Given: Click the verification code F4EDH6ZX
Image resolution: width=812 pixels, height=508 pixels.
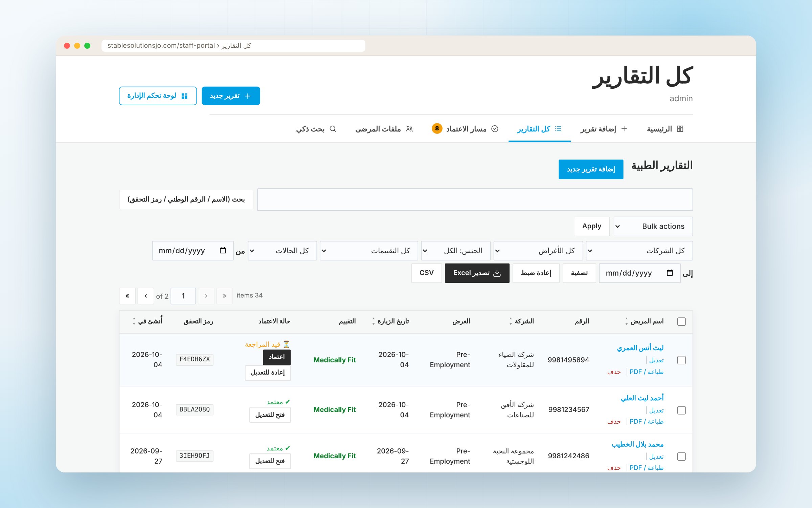Looking at the screenshot, I should pyautogui.click(x=195, y=359).
